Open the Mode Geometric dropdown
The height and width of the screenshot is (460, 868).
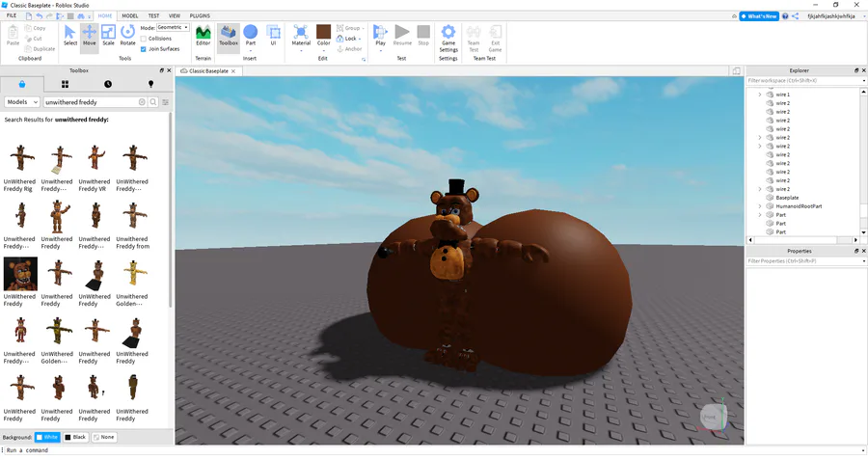point(174,27)
